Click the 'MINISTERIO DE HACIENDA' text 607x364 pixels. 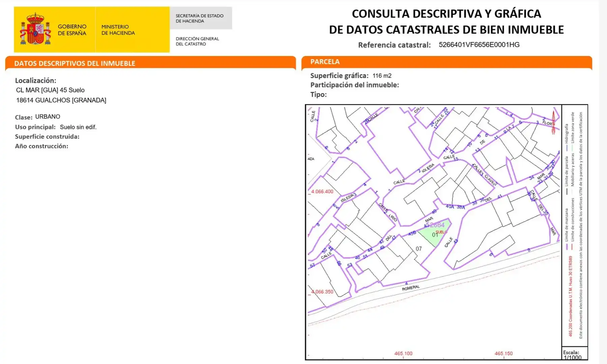[x=118, y=30]
